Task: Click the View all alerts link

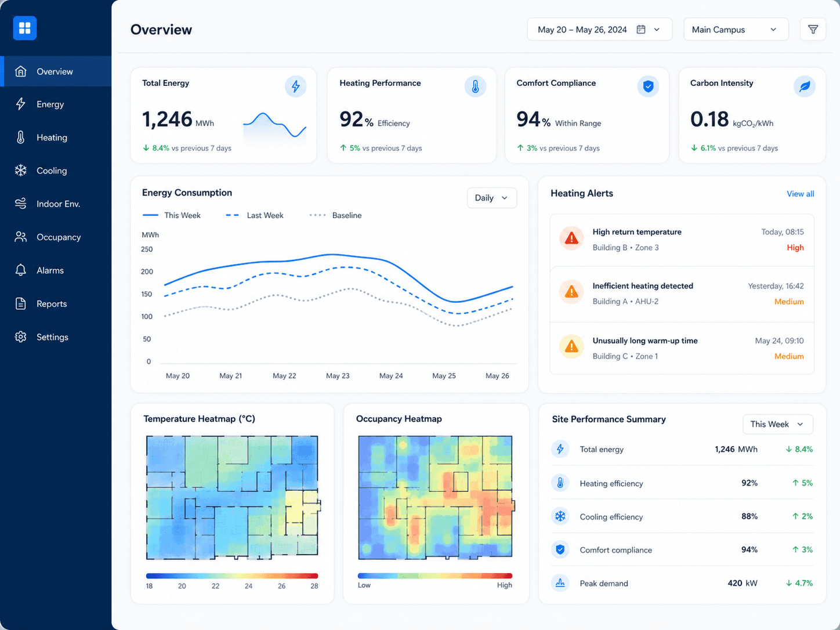Action: 800,194
